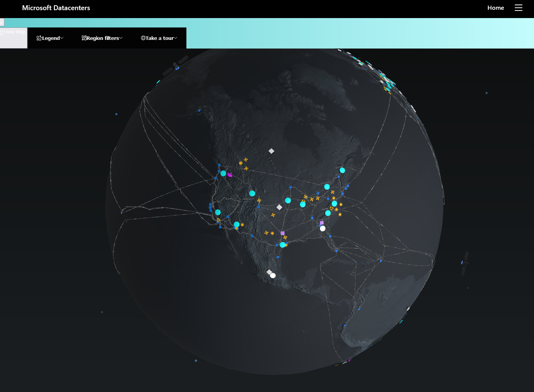Expand the Take a tour chevron

(175, 38)
